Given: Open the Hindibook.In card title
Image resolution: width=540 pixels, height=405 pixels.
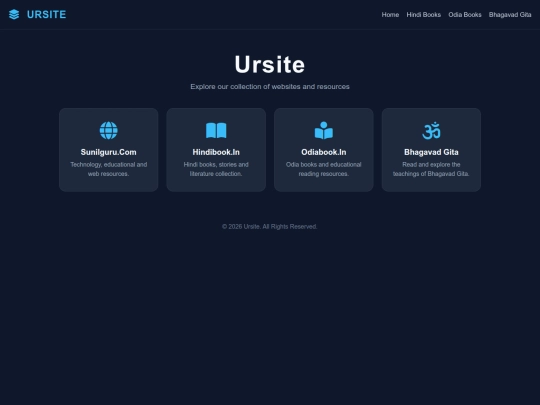Looking at the screenshot, I should point(216,152).
